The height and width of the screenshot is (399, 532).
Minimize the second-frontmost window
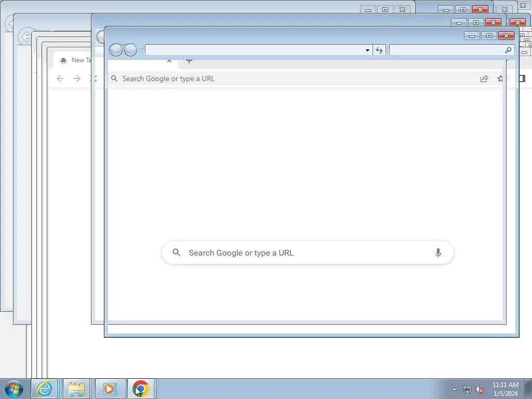[459, 23]
